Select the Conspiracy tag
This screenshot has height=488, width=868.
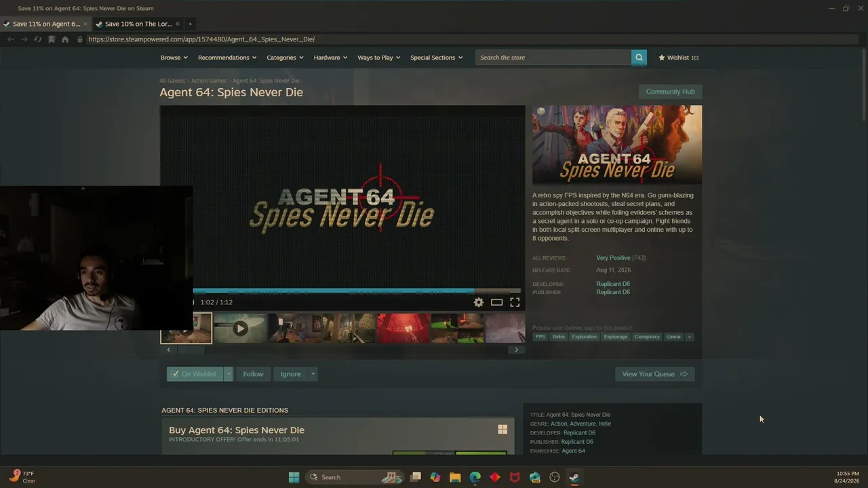click(x=647, y=337)
